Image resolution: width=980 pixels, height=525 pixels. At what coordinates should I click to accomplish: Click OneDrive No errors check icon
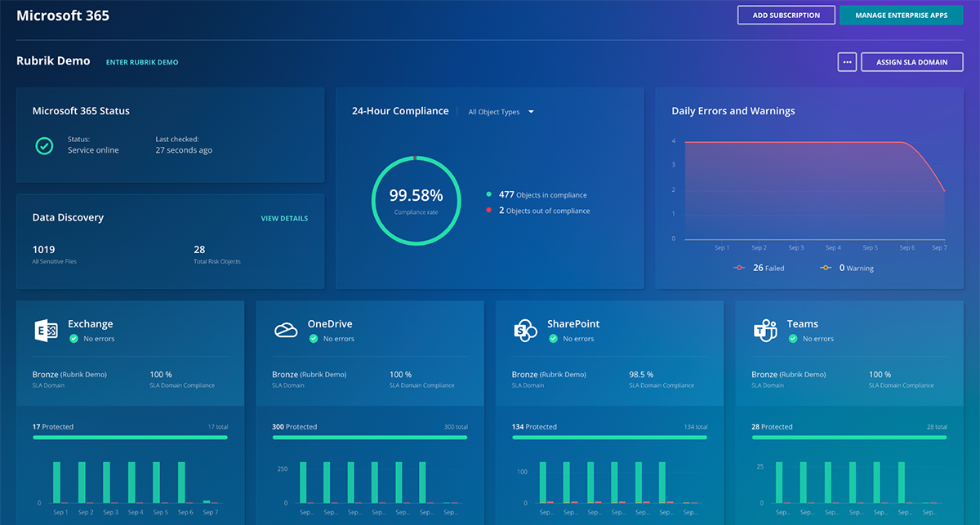tap(314, 338)
